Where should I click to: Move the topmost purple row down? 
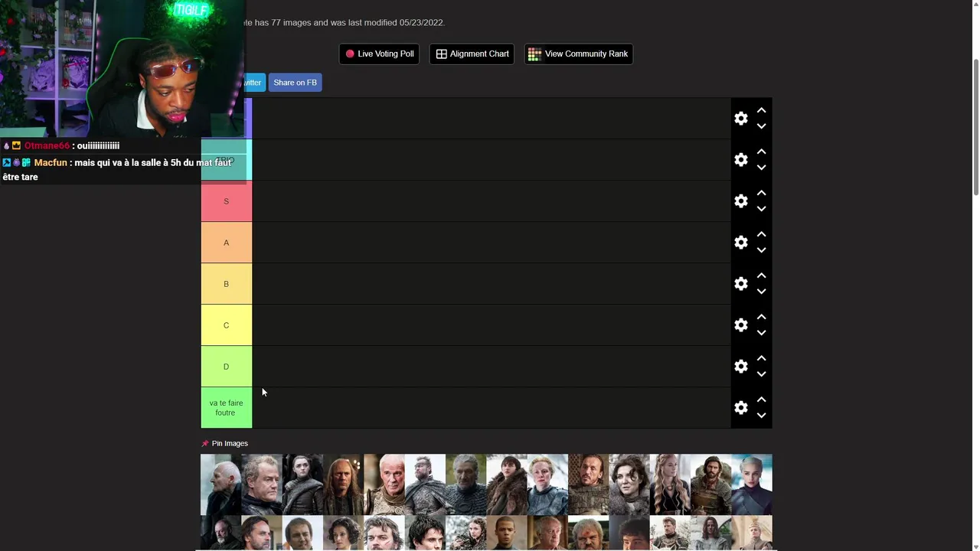[x=761, y=126]
